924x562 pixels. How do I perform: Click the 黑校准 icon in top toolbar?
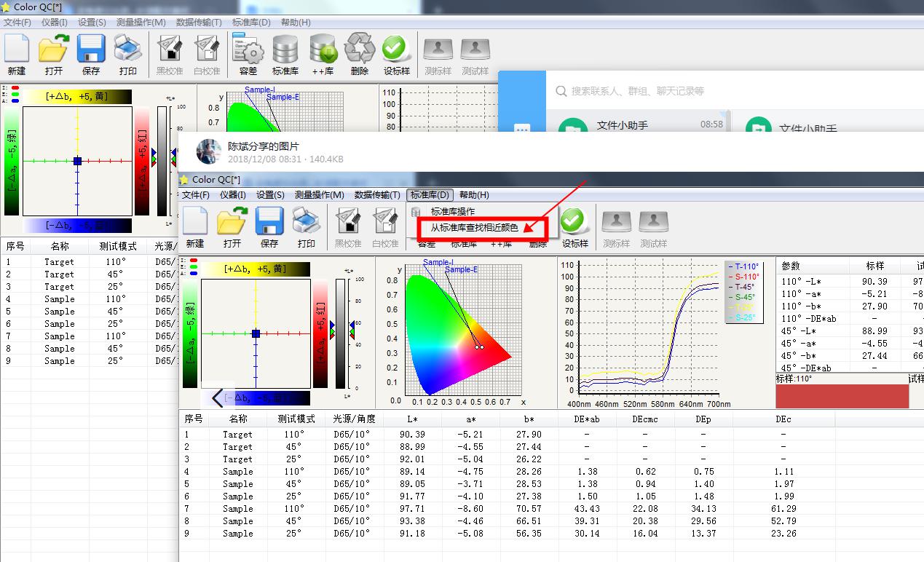click(x=170, y=51)
